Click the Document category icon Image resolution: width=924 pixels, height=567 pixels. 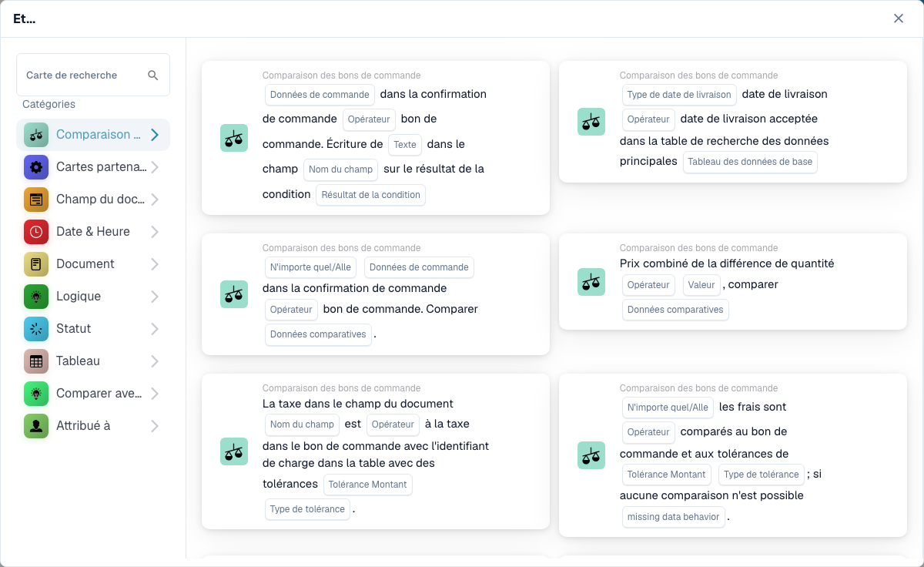[x=36, y=264]
